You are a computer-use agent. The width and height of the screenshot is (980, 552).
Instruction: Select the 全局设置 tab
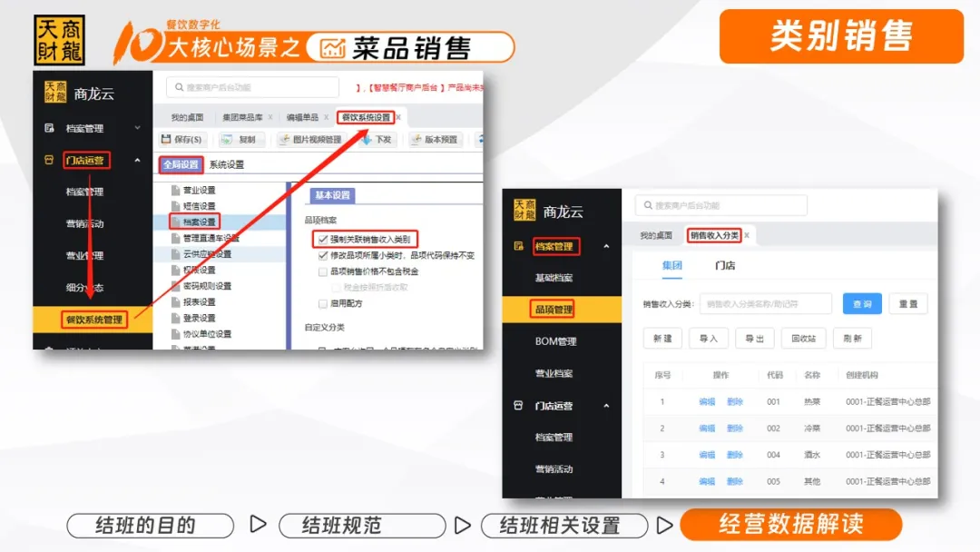(181, 164)
